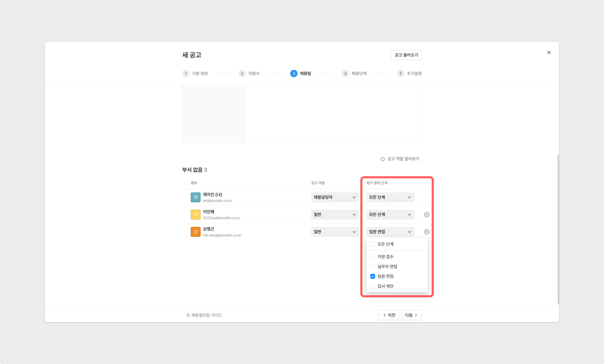Close the 새 공고 dialog

(549, 52)
